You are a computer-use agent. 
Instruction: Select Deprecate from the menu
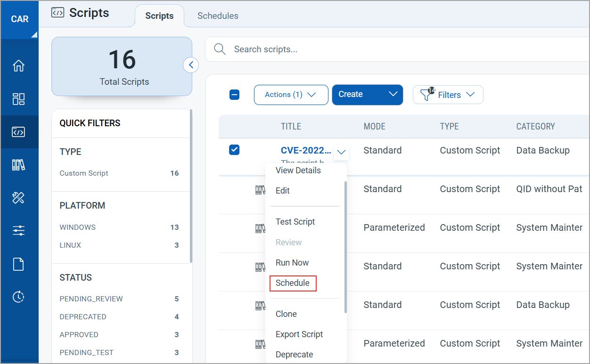tap(295, 355)
